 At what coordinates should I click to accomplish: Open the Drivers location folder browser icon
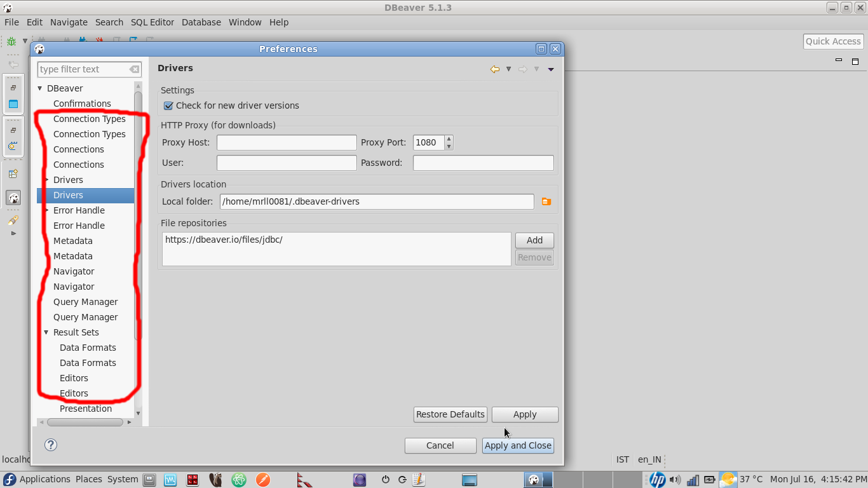[546, 201]
